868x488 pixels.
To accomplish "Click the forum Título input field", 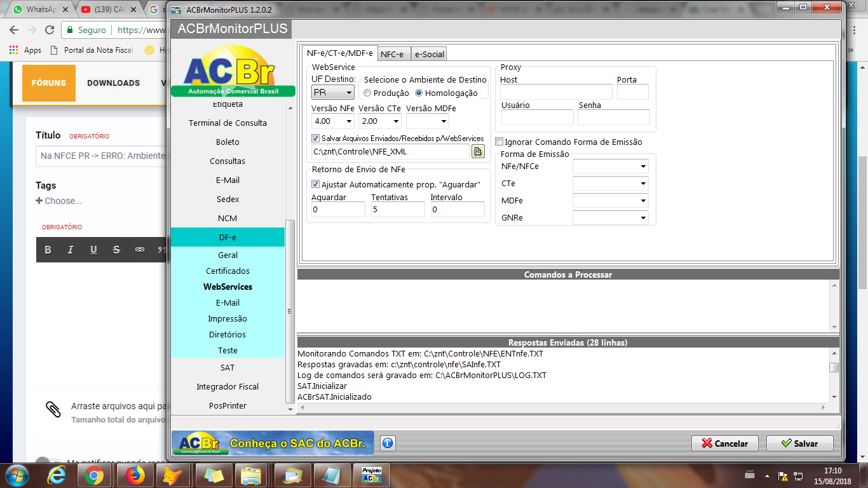I will (102, 156).
